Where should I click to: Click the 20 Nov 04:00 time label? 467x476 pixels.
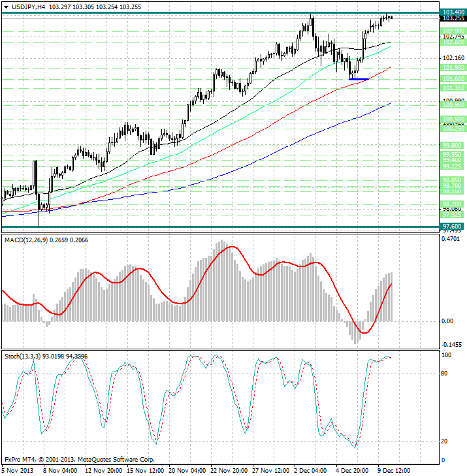click(187, 471)
